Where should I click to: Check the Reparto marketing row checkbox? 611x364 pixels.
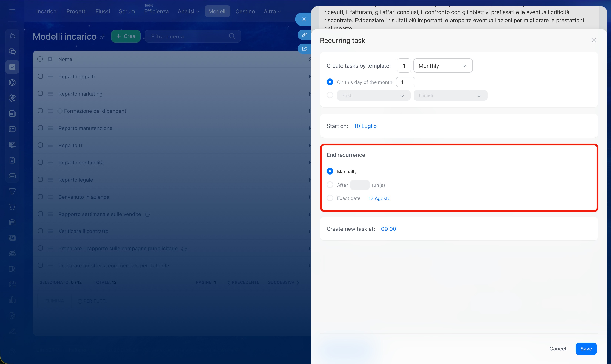point(41,93)
